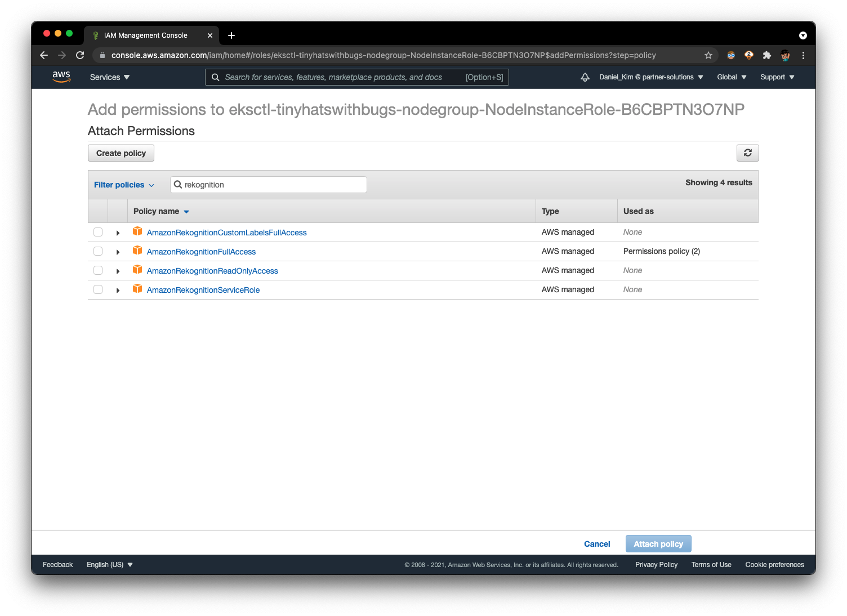Viewport: 847px width, 616px height.
Task: Open the Global region dropdown
Action: tap(732, 77)
